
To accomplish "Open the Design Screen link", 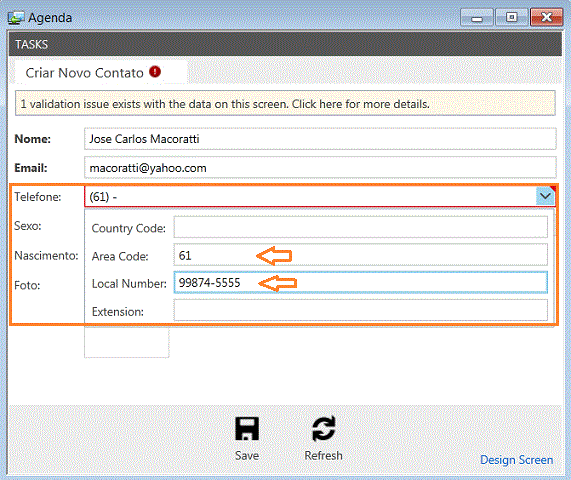I will click(x=516, y=460).
